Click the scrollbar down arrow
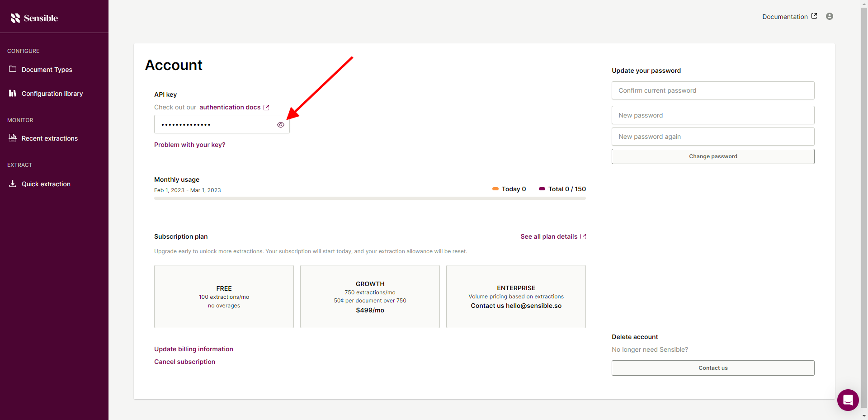 pyautogui.click(x=864, y=416)
